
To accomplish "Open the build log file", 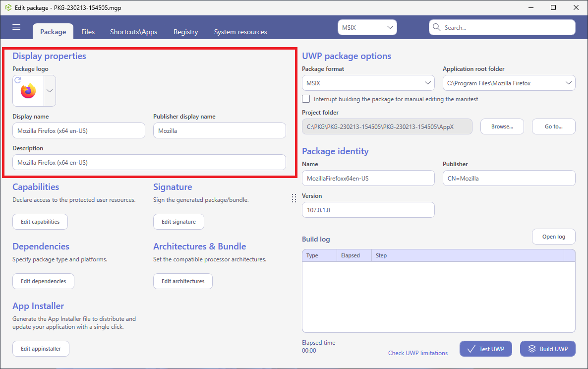I will (x=553, y=237).
